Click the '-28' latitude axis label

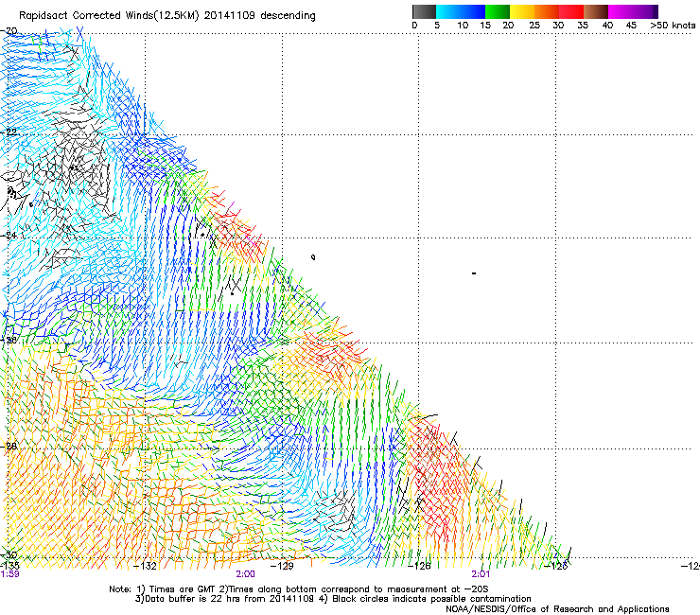[x=9, y=446]
